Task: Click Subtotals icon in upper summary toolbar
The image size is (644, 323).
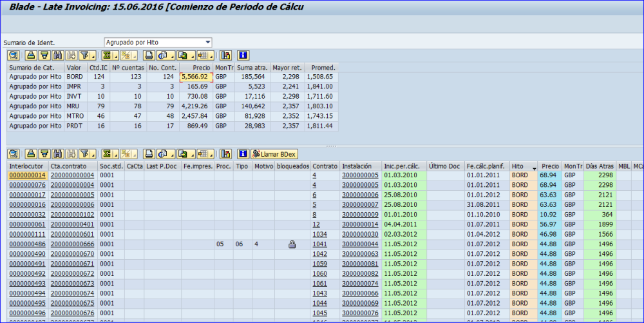Action: (126, 55)
